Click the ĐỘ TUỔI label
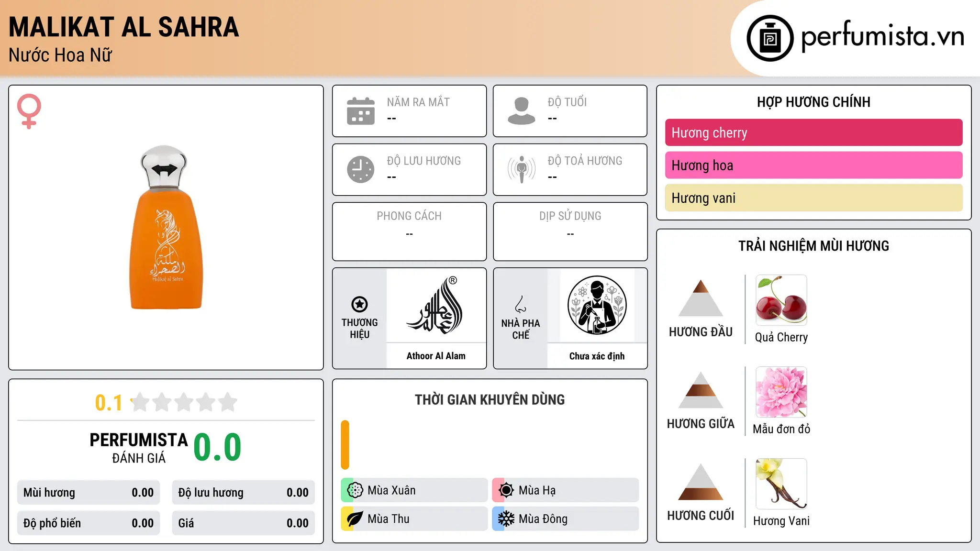980x551 pixels. (x=567, y=102)
